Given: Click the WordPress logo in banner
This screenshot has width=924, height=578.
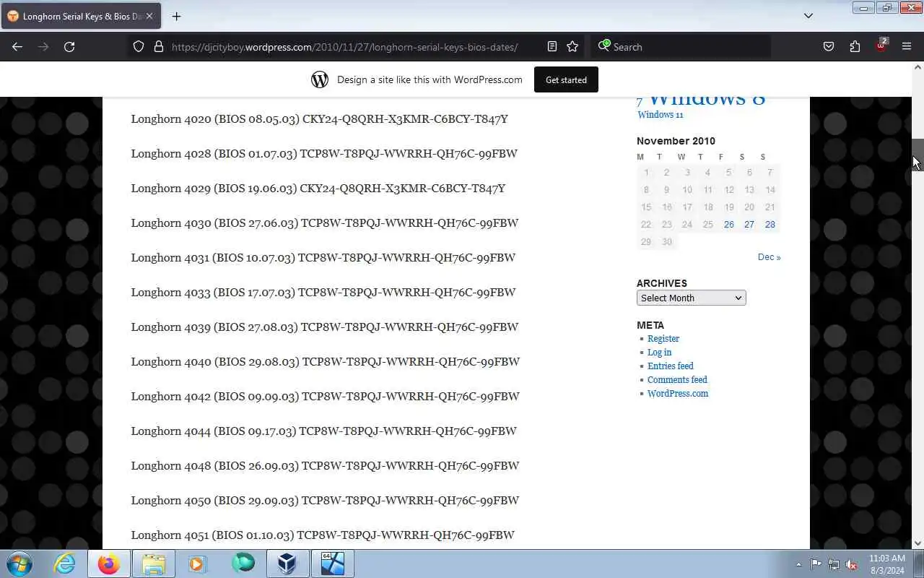Looking at the screenshot, I should 320,79.
